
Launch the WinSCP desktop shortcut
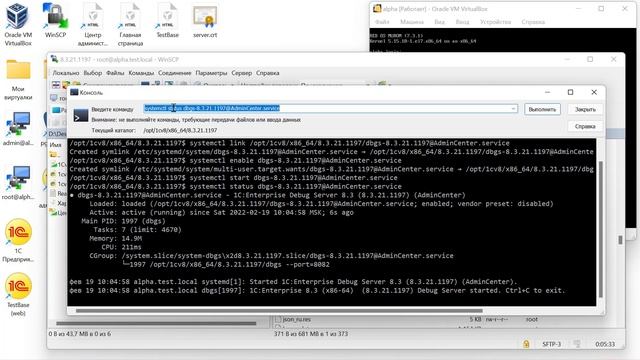[56, 21]
